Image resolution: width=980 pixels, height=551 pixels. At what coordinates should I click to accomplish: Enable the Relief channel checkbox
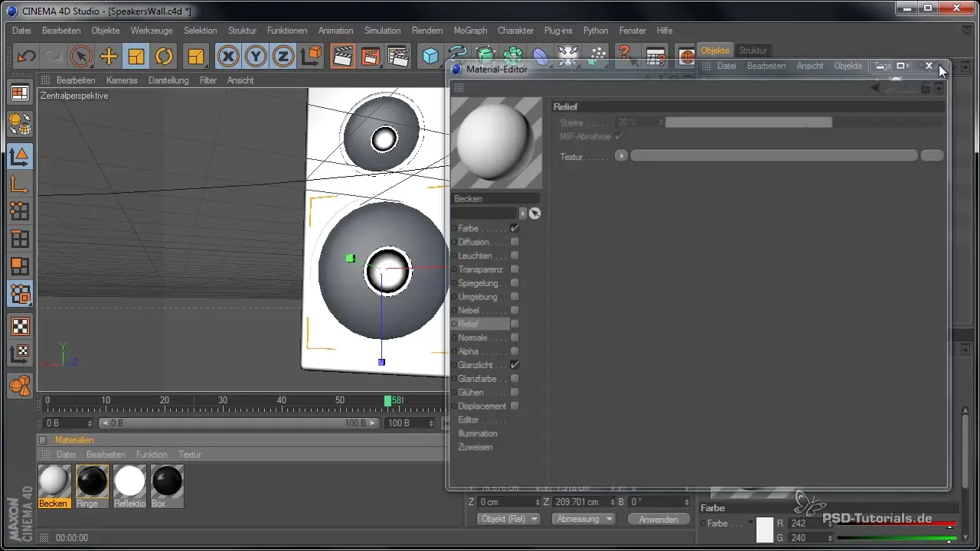(514, 324)
